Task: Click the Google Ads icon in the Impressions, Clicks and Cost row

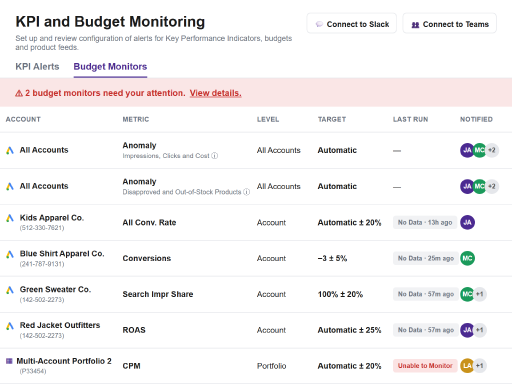Action: (10, 150)
